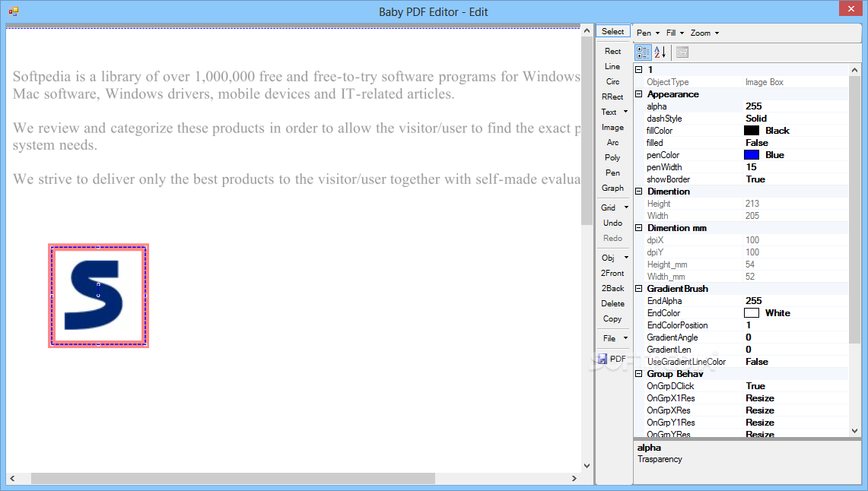Collapse the Dimention category

(638, 192)
